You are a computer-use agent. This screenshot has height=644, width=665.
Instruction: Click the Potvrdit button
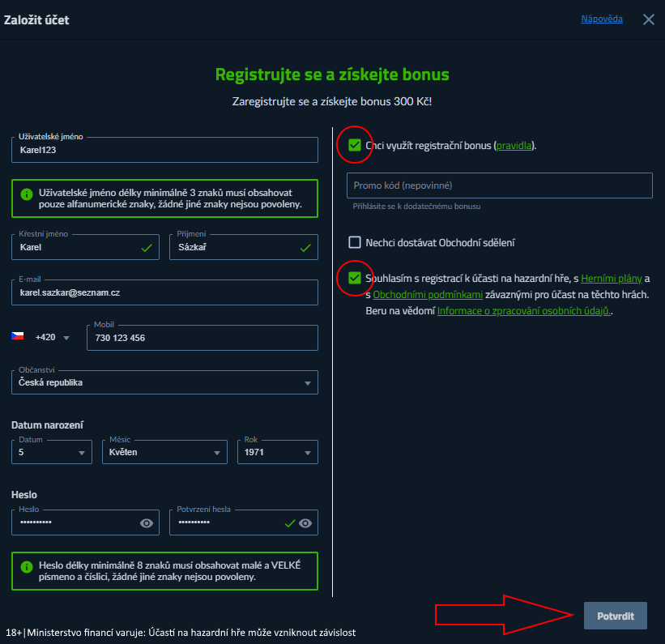(615, 616)
